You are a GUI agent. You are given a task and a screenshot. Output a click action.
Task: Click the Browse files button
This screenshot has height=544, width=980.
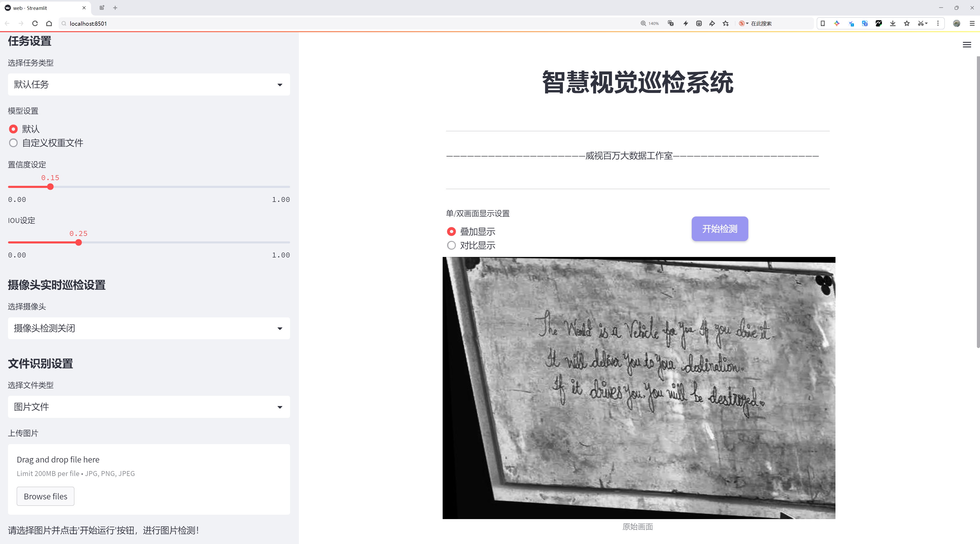(x=45, y=497)
